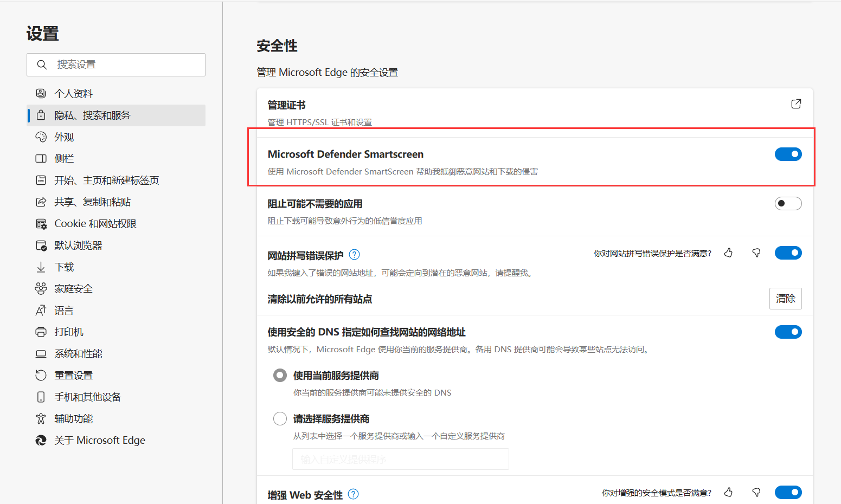This screenshot has width=841, height=504.
Task: Click the laptop icon beside 系统和性能
Action: point(41,353)
